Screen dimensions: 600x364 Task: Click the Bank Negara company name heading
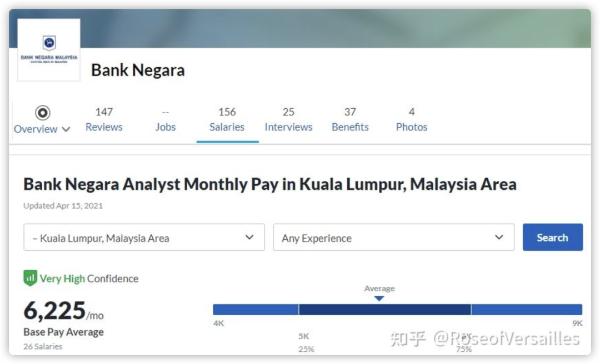(138, 70)
